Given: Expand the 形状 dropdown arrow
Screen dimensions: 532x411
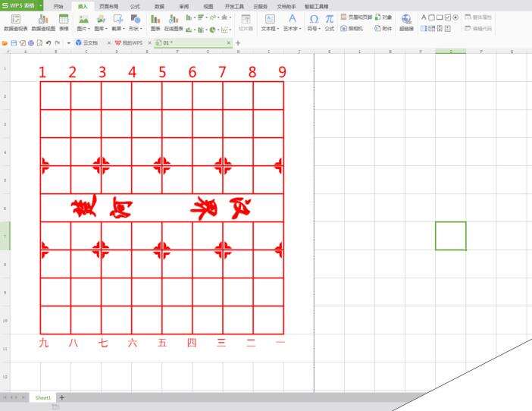Looking at the screenshot, I should pos(141,29).
